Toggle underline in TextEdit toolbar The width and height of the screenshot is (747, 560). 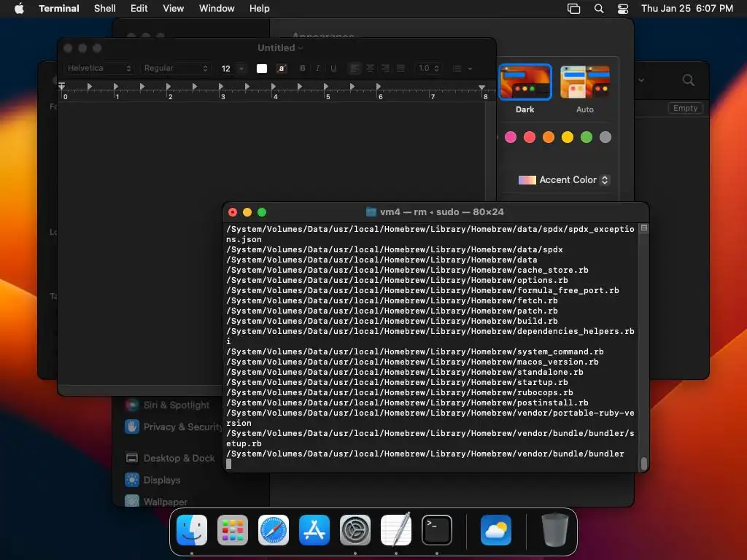pyautogui.click(x=333, y=68)
